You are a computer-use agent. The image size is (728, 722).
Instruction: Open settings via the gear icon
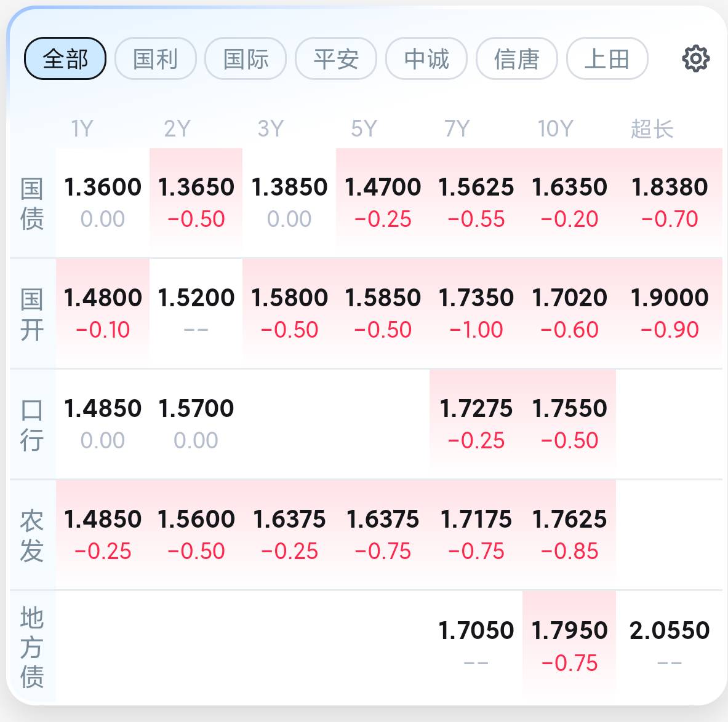click(x=695, y=58)
